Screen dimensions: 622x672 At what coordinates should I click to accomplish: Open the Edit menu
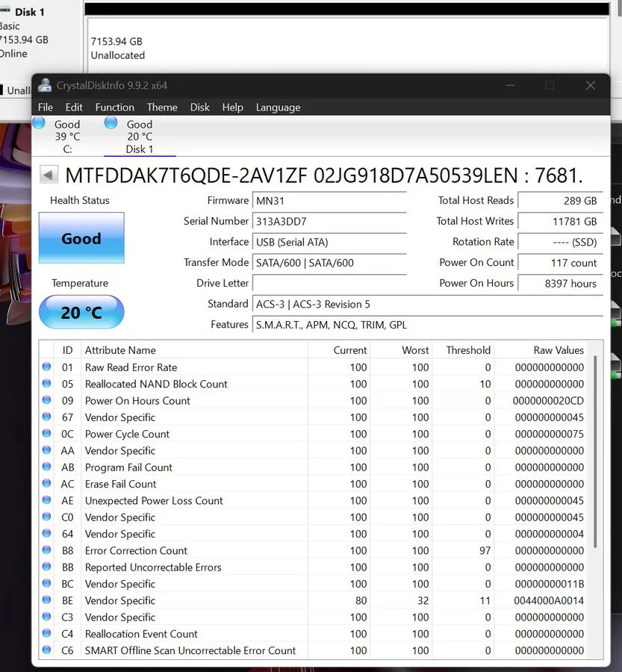pos(74,107)
